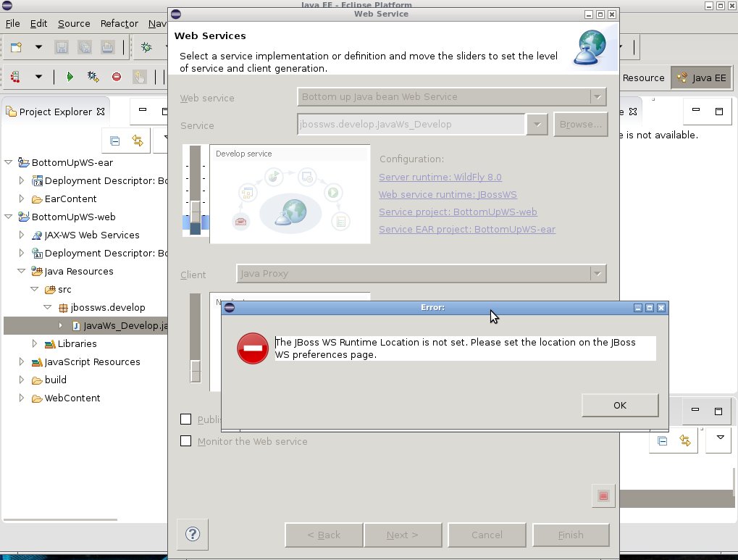Open the Refactor menu
Image resolution: width=738 pixels, height=560 pixels.
tap(119, 24)
